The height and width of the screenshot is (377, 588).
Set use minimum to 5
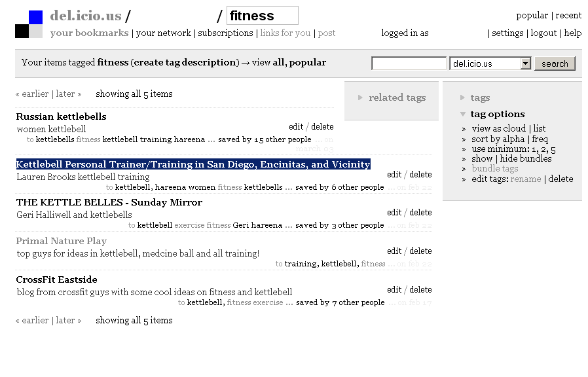(x=553, y=150)
